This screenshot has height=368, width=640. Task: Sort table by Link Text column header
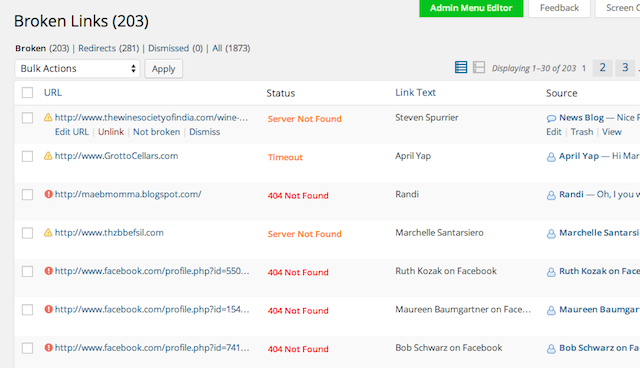[x=416, y=93]
